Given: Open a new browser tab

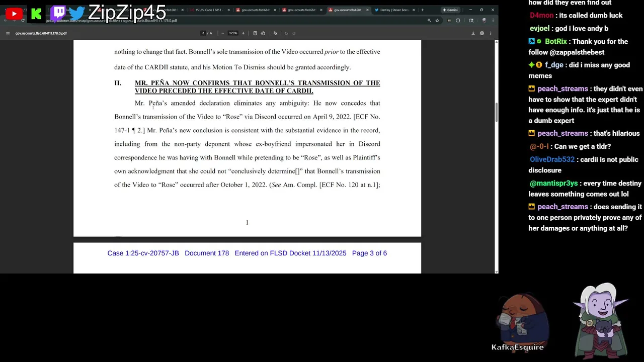Looking at the screenshot, I should 422,10.
